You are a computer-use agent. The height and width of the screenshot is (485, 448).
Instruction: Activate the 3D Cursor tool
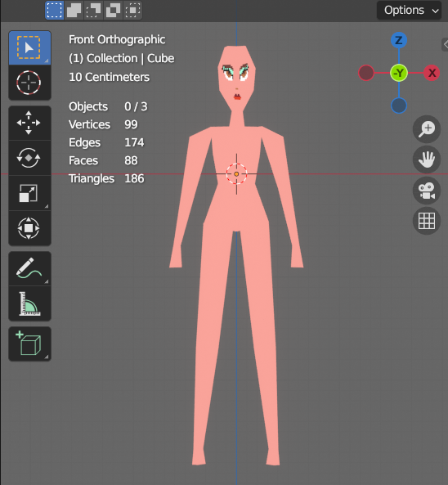[x=29, y=83]
